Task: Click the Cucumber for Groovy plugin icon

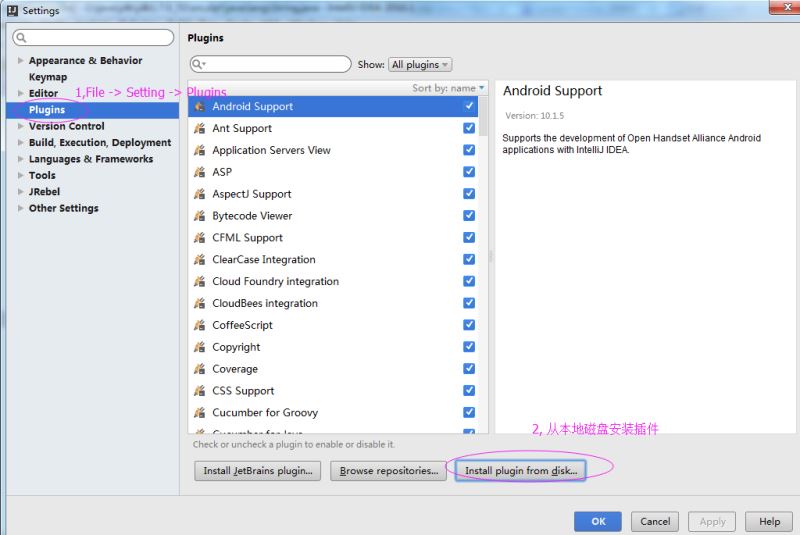Action: [199, 413]
